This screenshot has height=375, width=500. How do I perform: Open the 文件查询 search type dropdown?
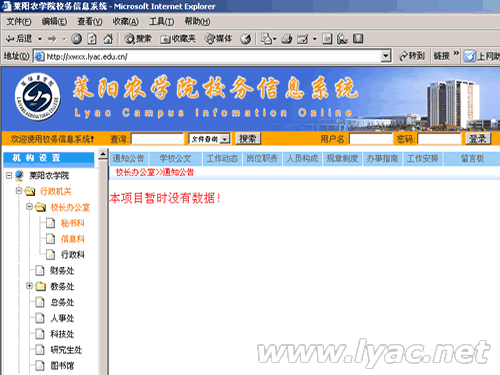(x=226, y=139)
